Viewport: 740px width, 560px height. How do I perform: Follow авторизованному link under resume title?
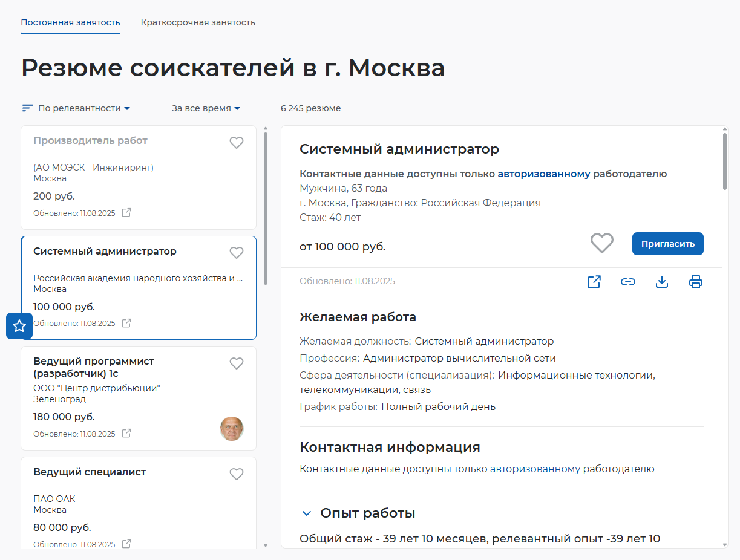pos(543,174)
